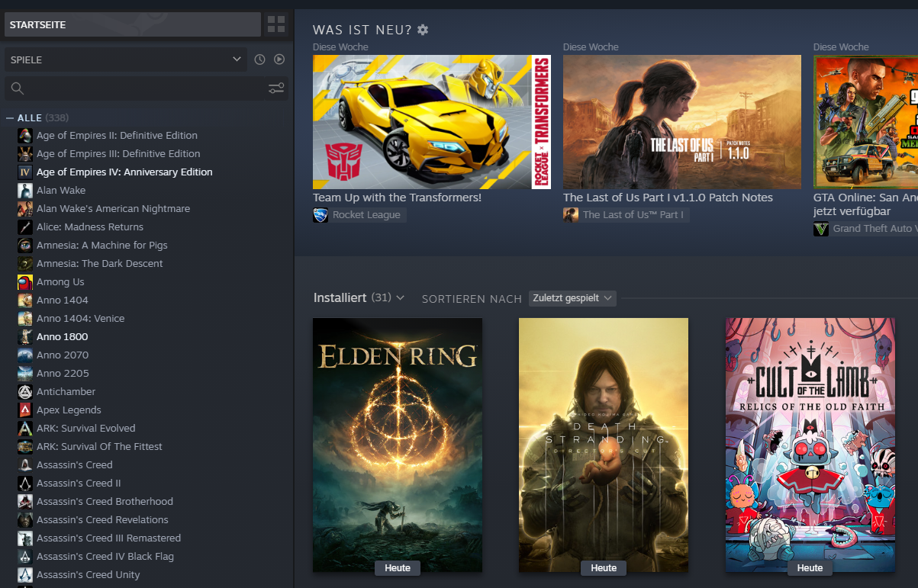Open The Last of Us patch notes thumbnail
Screen dimensions: 918x588
(x=682, y=122)
